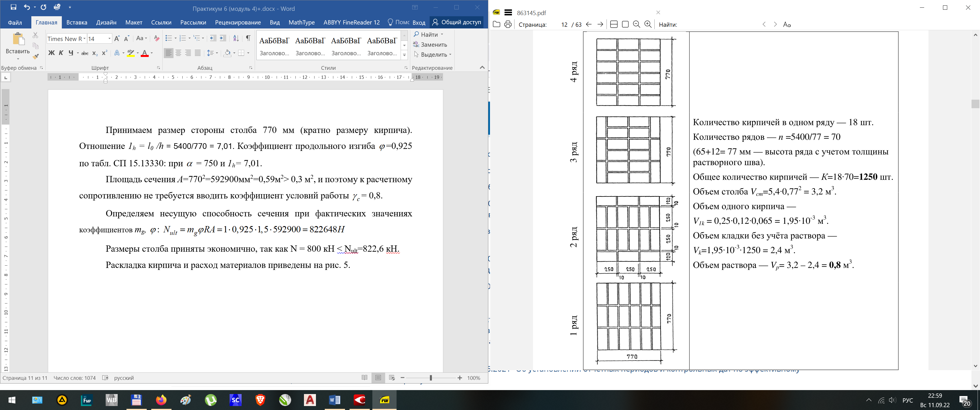Center the paragraph text
Viewport: 980px width, 410px height.
tap(178, 53)
